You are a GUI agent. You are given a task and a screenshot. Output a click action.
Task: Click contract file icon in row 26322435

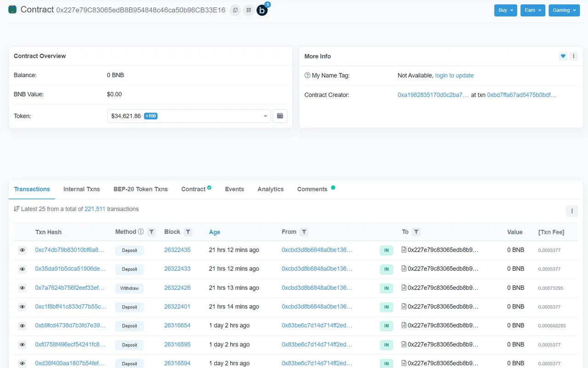coord(404,250)
